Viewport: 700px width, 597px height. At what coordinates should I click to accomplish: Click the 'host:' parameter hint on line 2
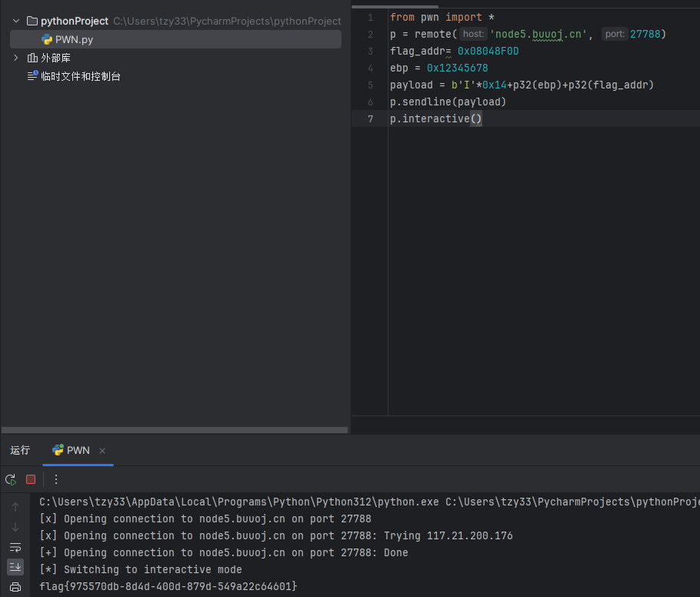[x=473, y=34]
